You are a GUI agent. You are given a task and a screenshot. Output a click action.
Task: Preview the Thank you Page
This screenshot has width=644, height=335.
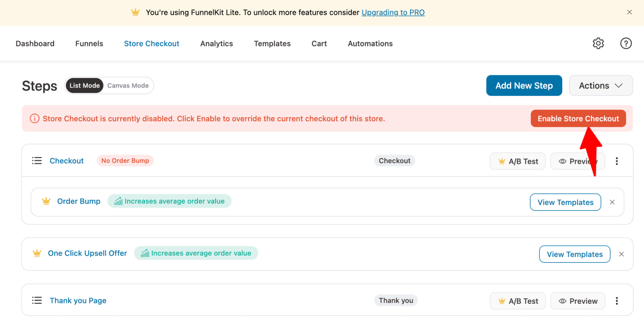click(578, 301)
